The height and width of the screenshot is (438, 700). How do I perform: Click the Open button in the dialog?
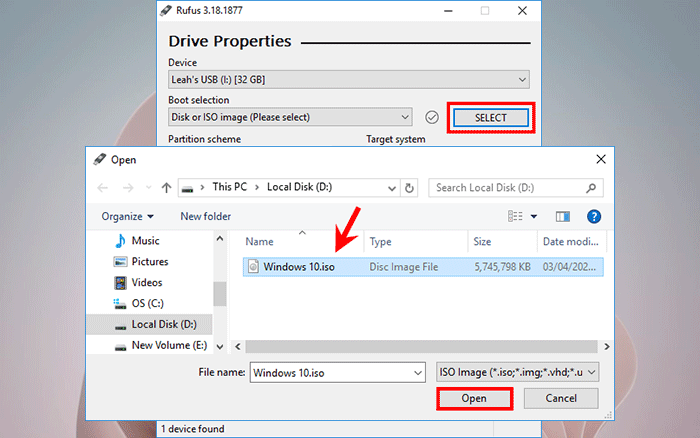click(474, 398)
